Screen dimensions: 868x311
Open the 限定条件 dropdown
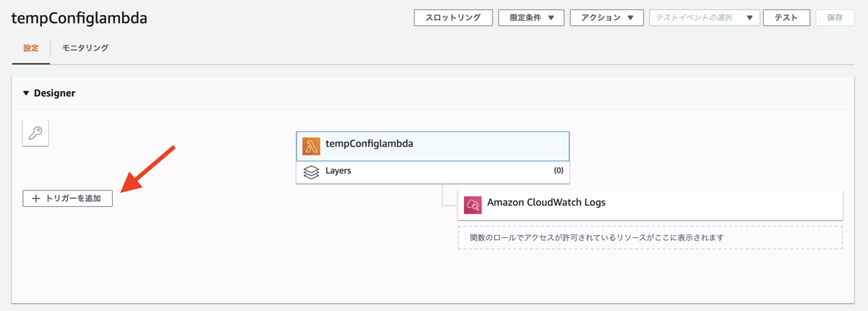click(x=531, y=18)
